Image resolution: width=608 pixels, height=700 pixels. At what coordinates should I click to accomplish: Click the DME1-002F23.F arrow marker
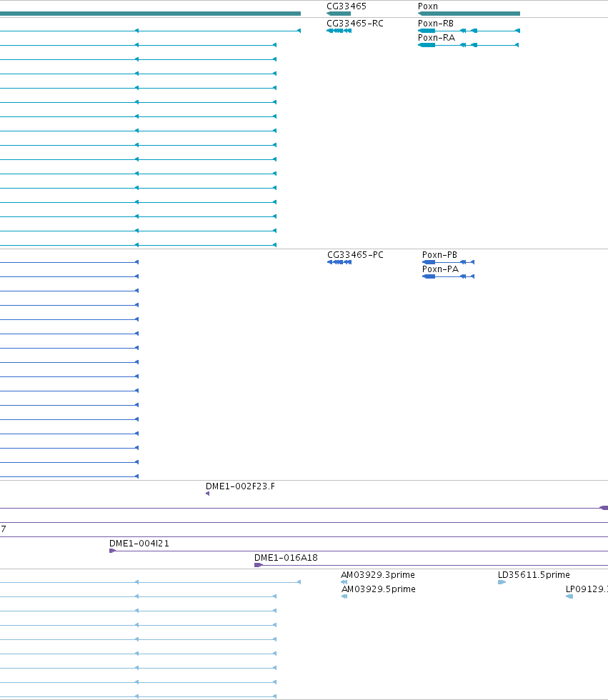coord(208,494)
